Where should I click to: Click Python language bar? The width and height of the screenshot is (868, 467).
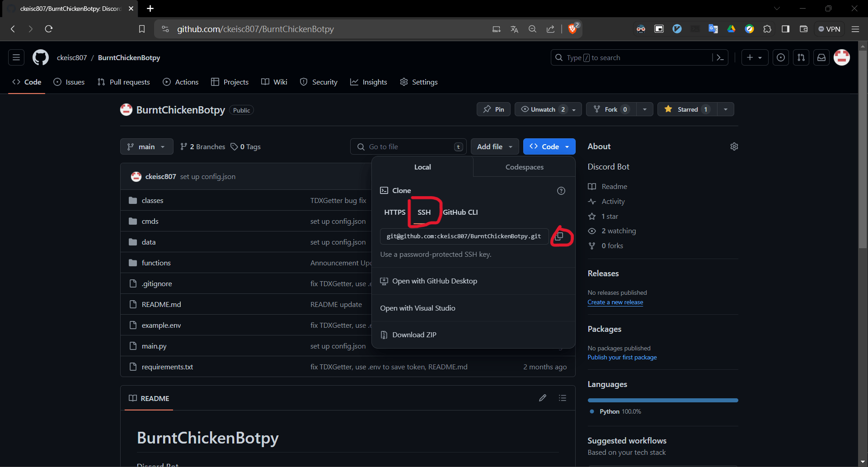(663, 400)
